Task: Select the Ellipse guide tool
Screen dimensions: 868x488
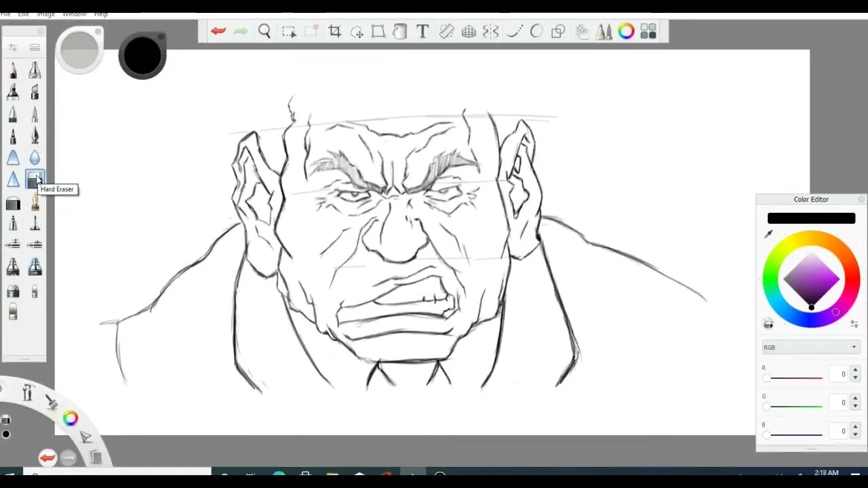Action: point(536,31)
